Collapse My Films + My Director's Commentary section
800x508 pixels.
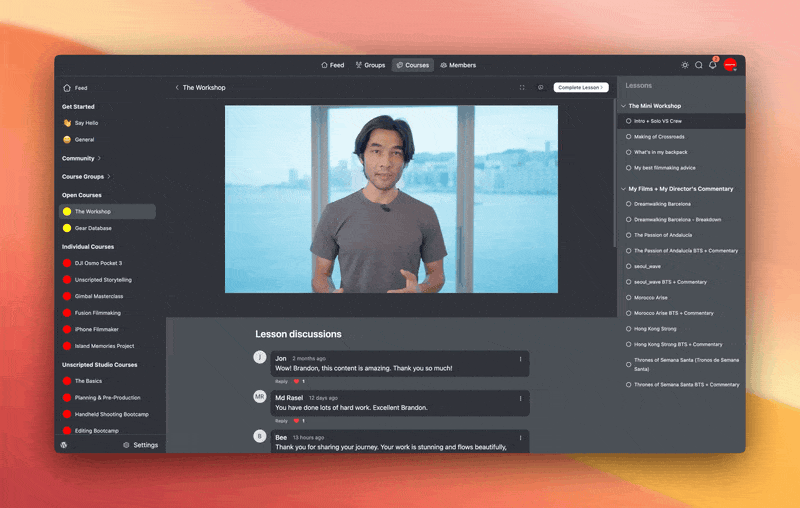coord(623,189)
